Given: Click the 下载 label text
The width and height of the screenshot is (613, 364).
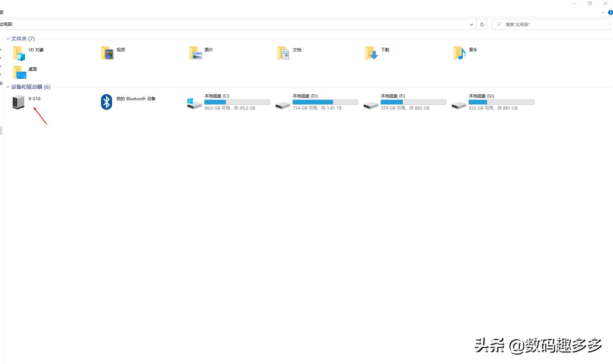Looking at the screenshot, I should (385, 50).
